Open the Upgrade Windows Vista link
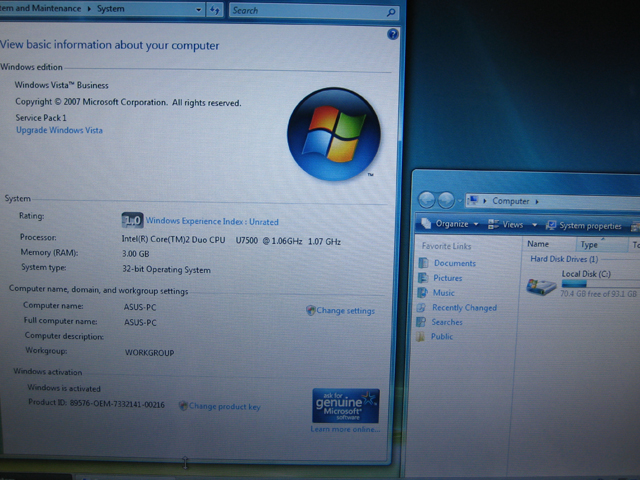The height and width of the screenshot is (480, 640). point(59,130)
